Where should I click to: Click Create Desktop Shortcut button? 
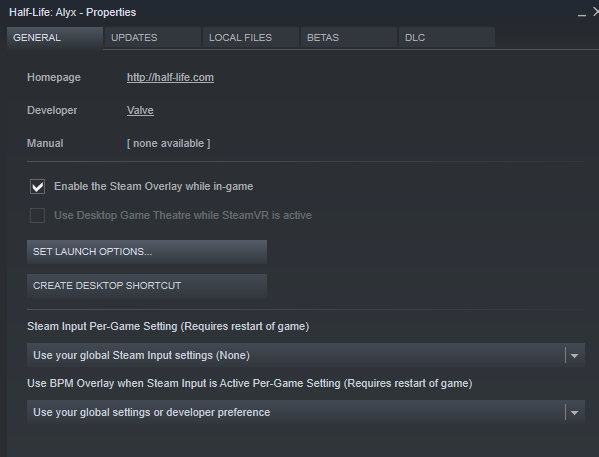pyautogui.click(x=147, y=286)
